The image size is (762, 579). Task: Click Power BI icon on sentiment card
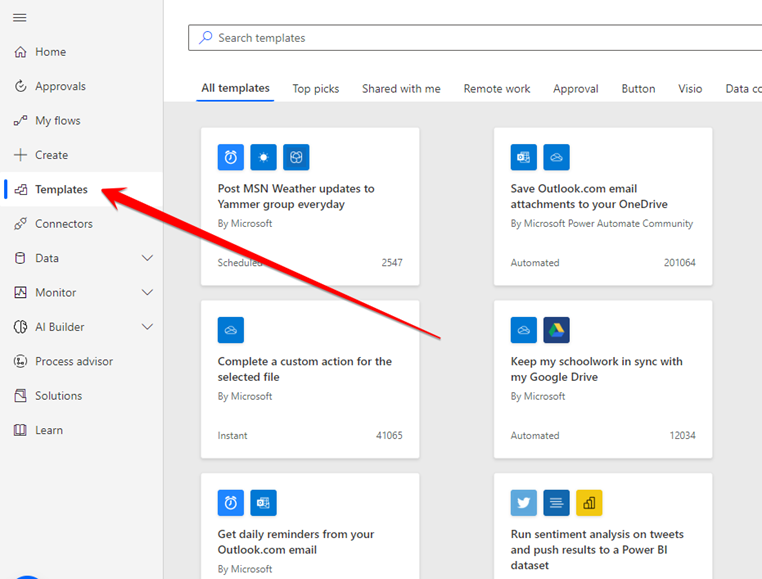tap(589, 503)
